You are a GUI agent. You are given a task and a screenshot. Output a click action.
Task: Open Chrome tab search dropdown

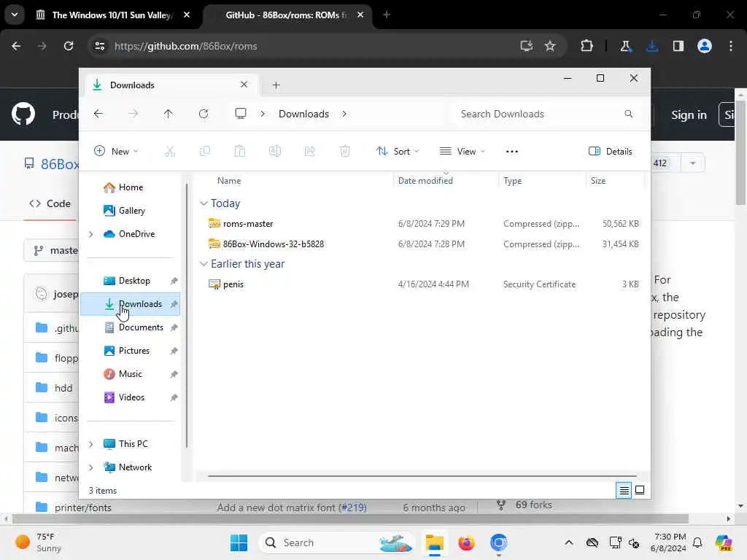coord(15,15)
